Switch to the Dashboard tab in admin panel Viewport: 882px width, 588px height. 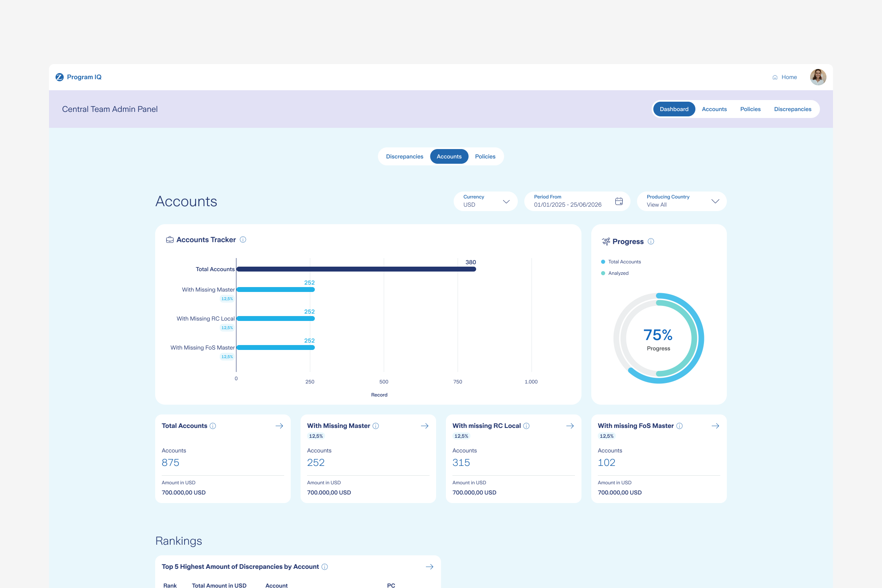coord(674,109)
